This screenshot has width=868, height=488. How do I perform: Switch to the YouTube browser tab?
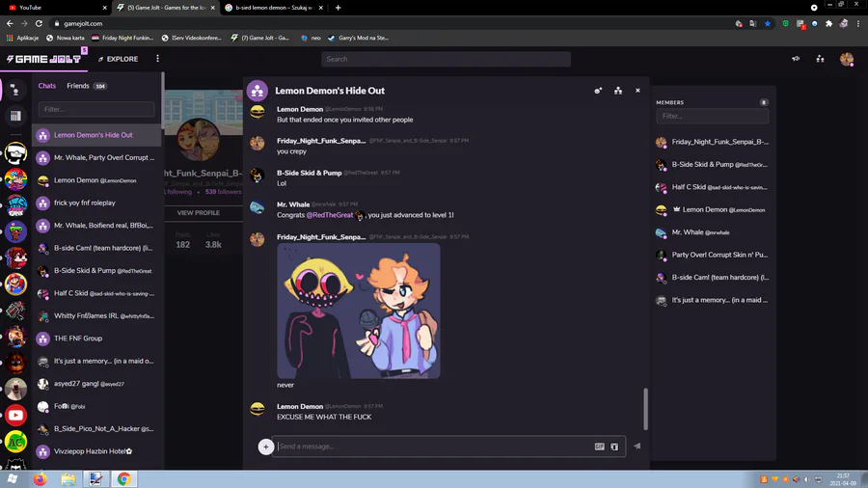55,8
